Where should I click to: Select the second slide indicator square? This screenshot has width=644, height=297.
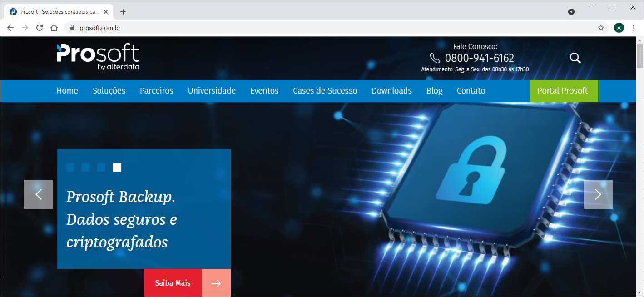click(86, 168)
